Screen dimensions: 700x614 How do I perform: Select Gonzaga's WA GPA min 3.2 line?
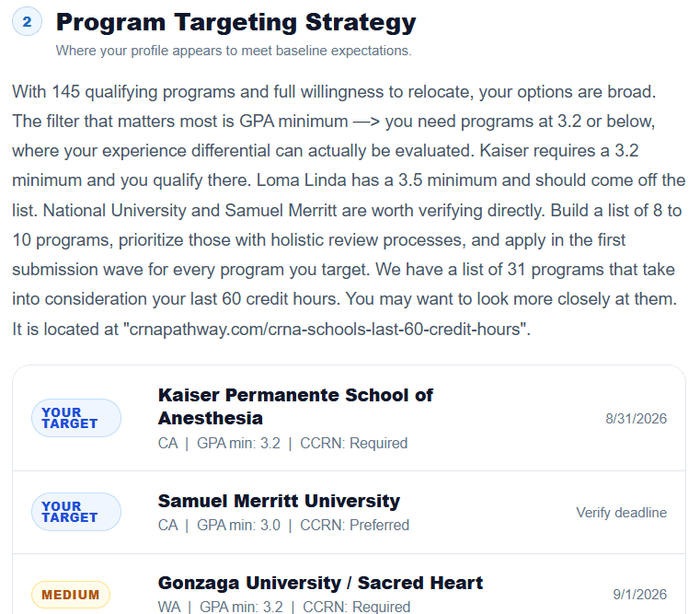coord(284,607)
